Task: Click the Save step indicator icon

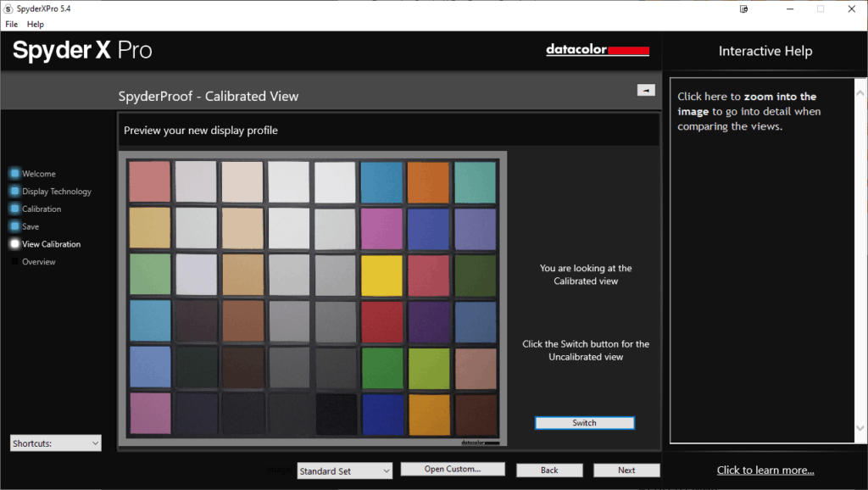Action: 14,226
